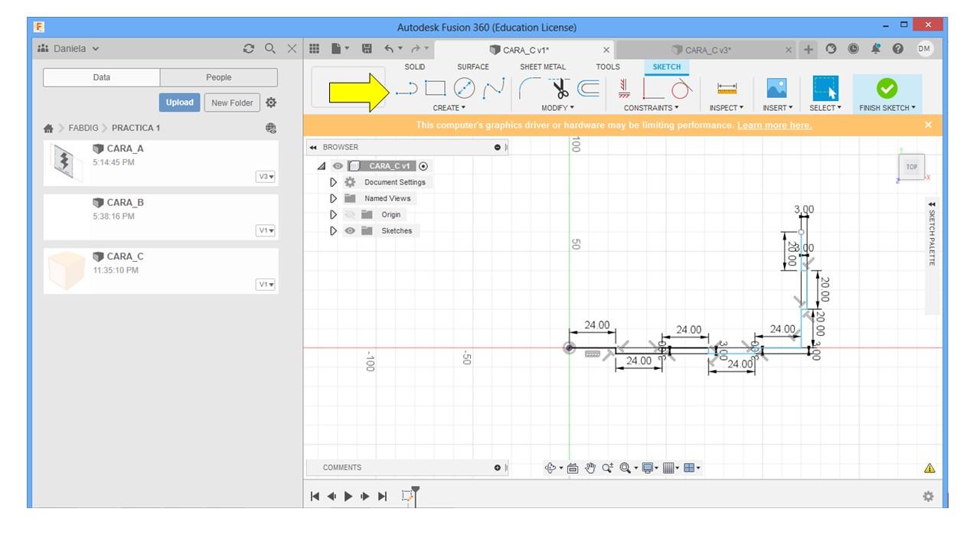Open the INSERT dropdown menu
Image resolution: width=980 pixels, height=551 pixels.
point(777,108)
